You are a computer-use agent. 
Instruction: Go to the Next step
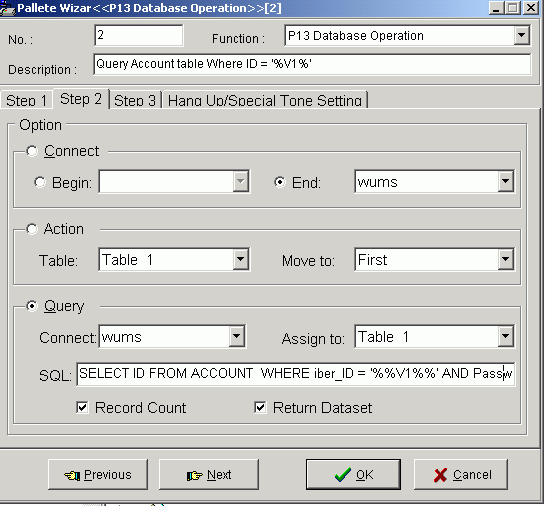[209, 474]
